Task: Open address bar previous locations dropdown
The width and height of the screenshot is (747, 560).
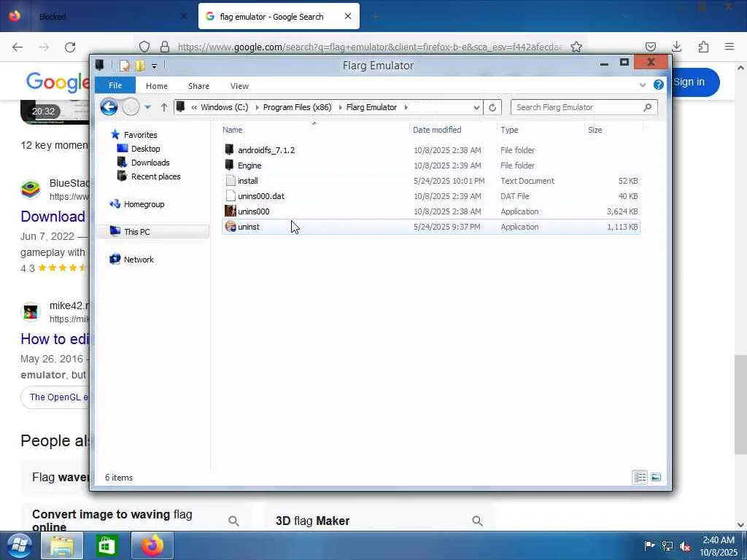Action: [x=476, y=108]
